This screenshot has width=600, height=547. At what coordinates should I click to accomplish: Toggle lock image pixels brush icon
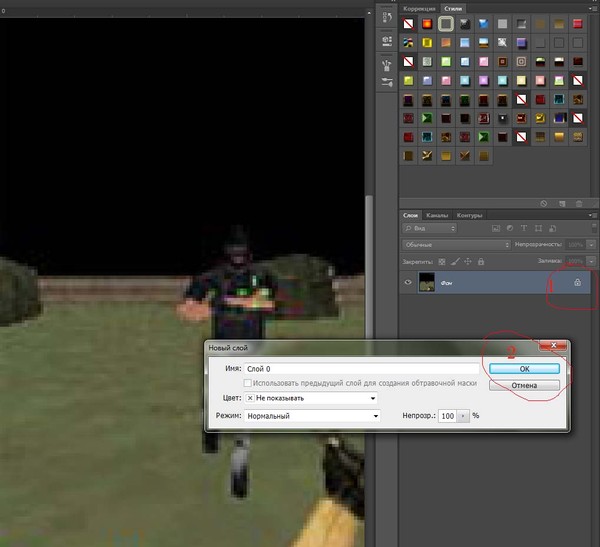click(455, 261)
